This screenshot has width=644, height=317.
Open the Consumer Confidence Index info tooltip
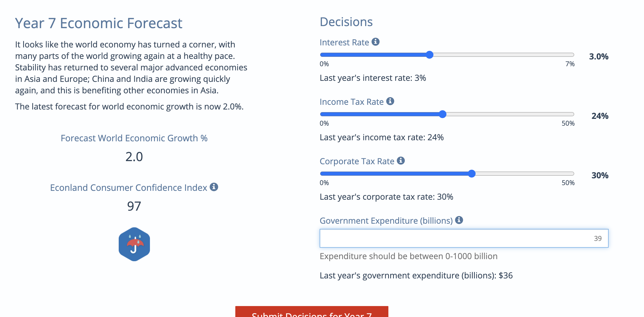click(214, 187)
